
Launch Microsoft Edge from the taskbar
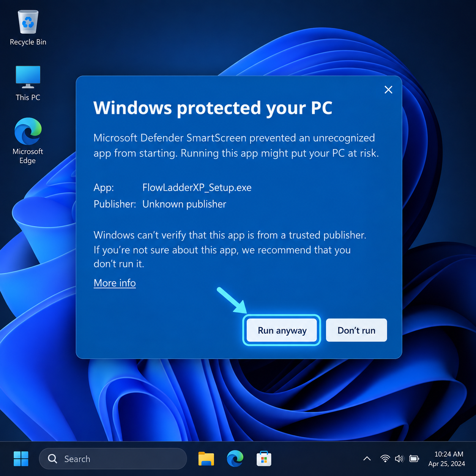point(235,459)
